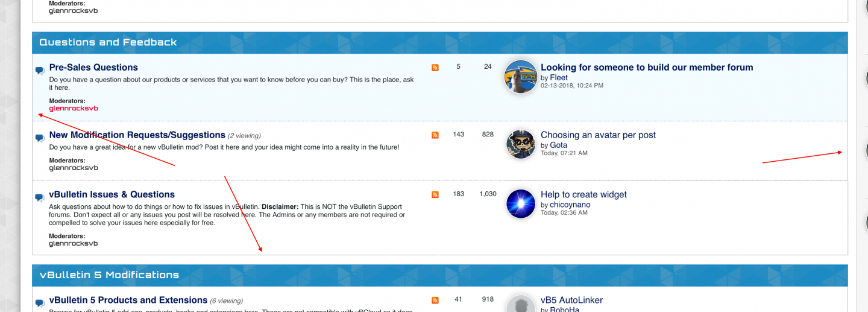
Task: Open the Pre-Sales Questions RSS feed icon
Action: click(x=435, y=68)
